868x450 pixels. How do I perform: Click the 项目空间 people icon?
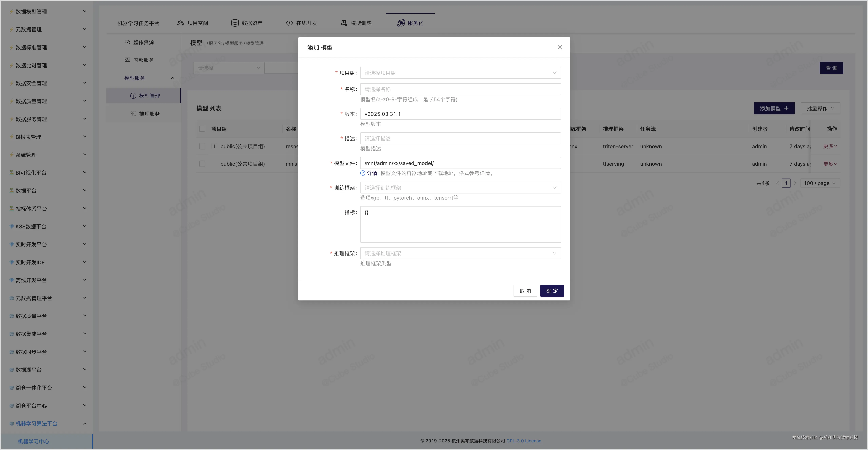point(181,23)
